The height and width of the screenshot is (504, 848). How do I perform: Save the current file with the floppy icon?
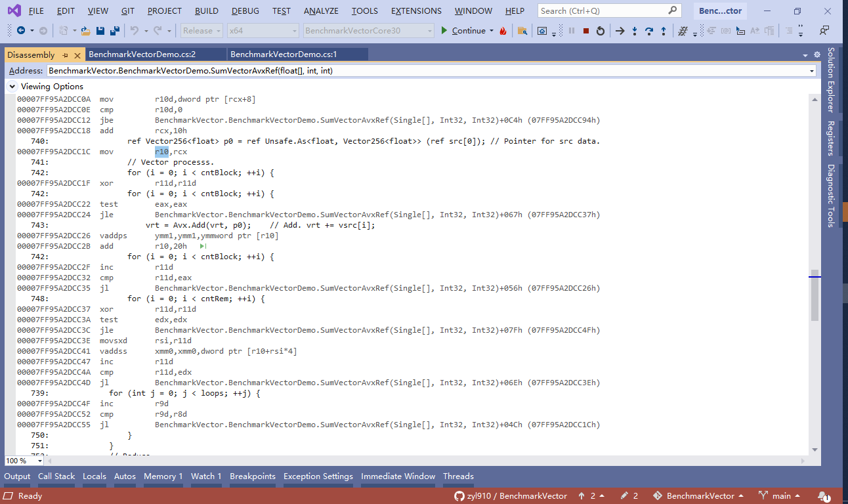pos(100,31)
